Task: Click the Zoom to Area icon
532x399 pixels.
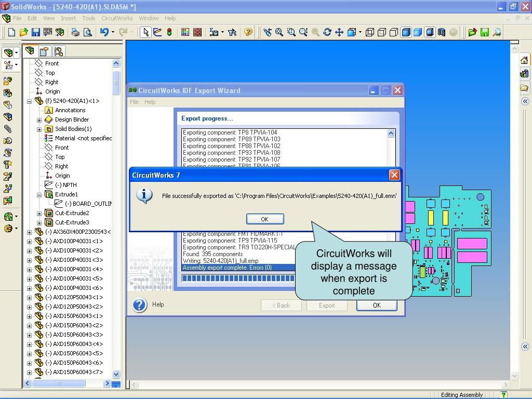Action: (291, 32)
